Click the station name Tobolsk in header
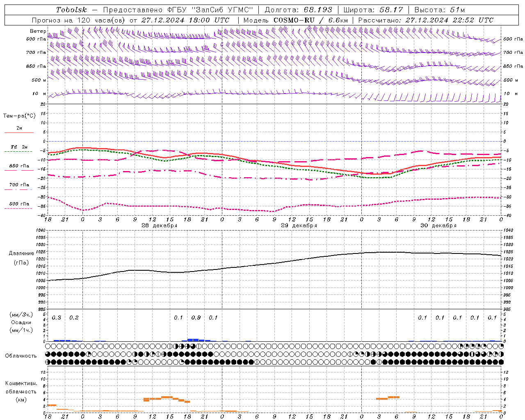 tap(71, 10)
